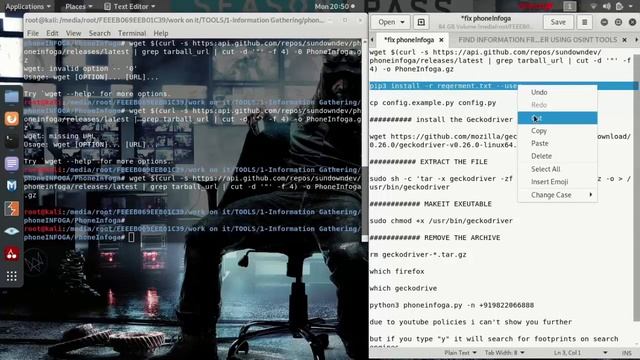The width and height of the screenshot is (640, 360).
Task: Click the text editor vertical scrollbar
Action: click(x=637, y=188)
